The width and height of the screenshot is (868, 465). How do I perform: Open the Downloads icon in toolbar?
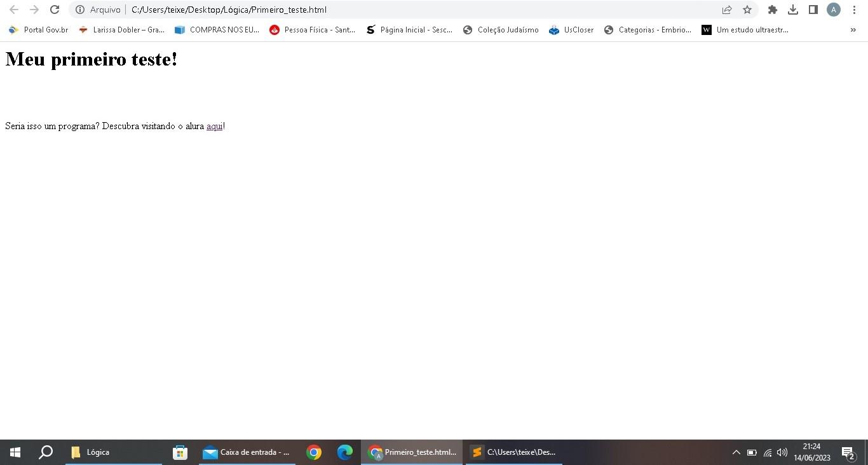tap(793, 10)
